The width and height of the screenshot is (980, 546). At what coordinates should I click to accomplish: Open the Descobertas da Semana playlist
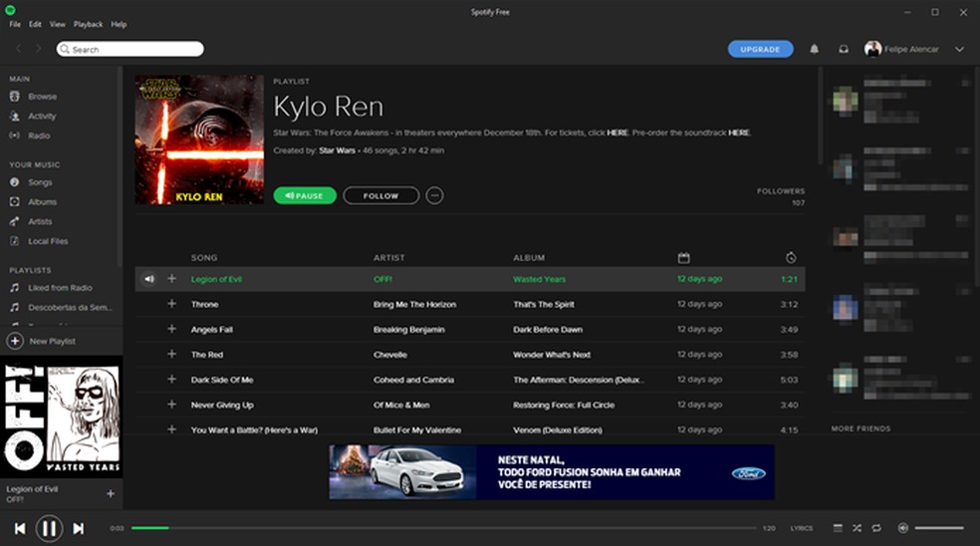tap(70, 307)
